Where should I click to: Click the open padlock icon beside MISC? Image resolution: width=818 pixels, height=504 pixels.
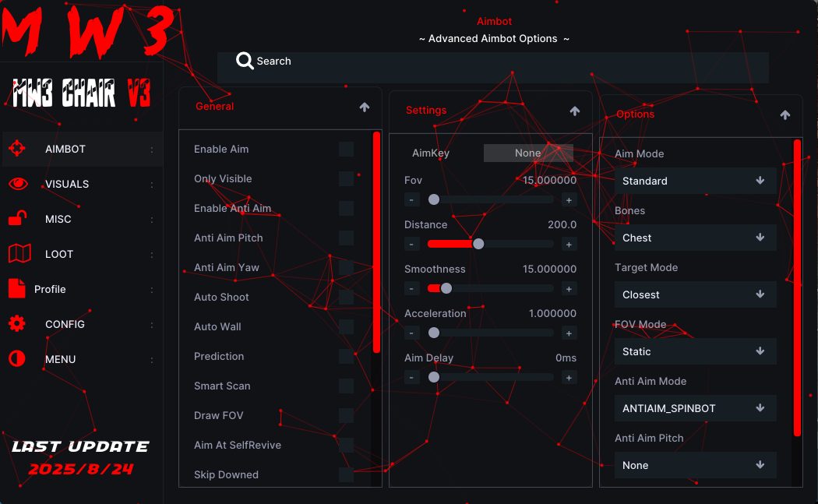tap(17, 219)
